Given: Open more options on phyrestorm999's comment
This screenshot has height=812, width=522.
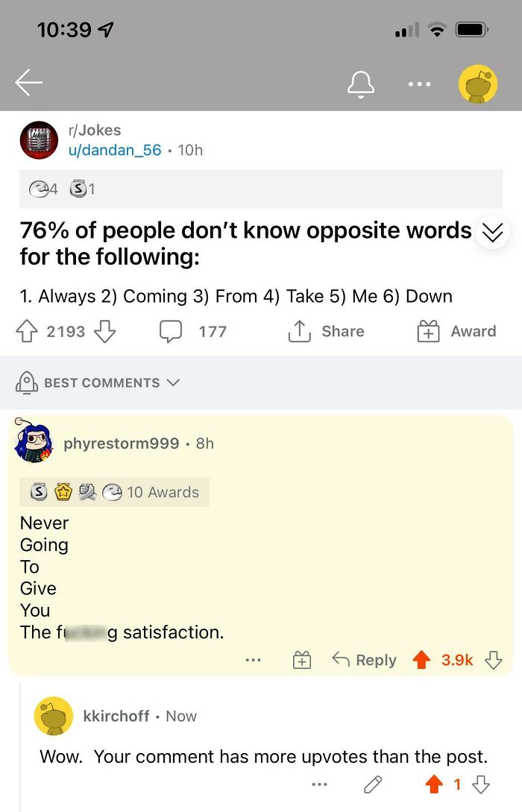Looking at the screenshot, I should click(x=254, y=660).
